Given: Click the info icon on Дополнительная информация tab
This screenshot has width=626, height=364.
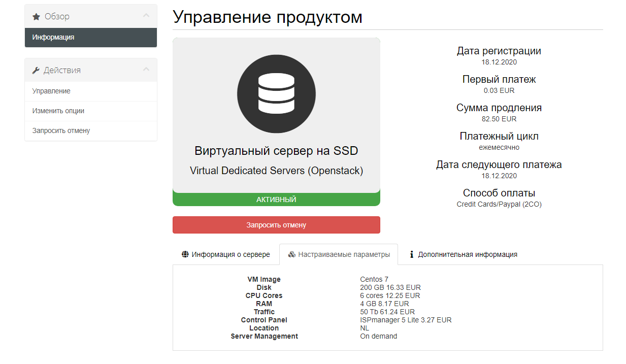Looking at the screenshot, I should [x=412, y=254].
